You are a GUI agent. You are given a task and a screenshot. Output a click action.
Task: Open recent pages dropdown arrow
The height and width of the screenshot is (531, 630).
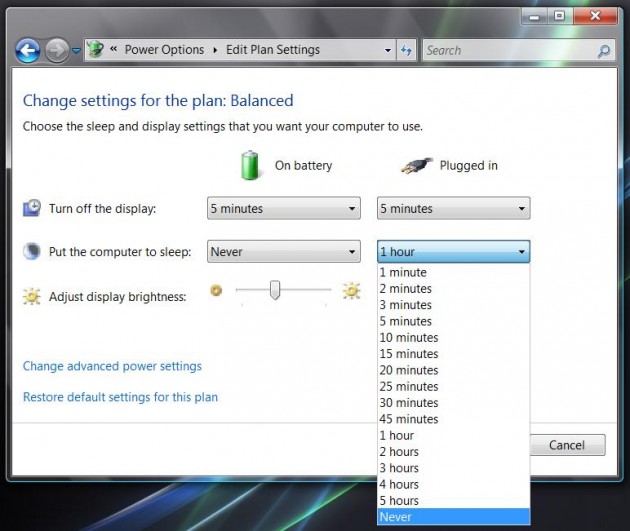[x=76, y=51]
